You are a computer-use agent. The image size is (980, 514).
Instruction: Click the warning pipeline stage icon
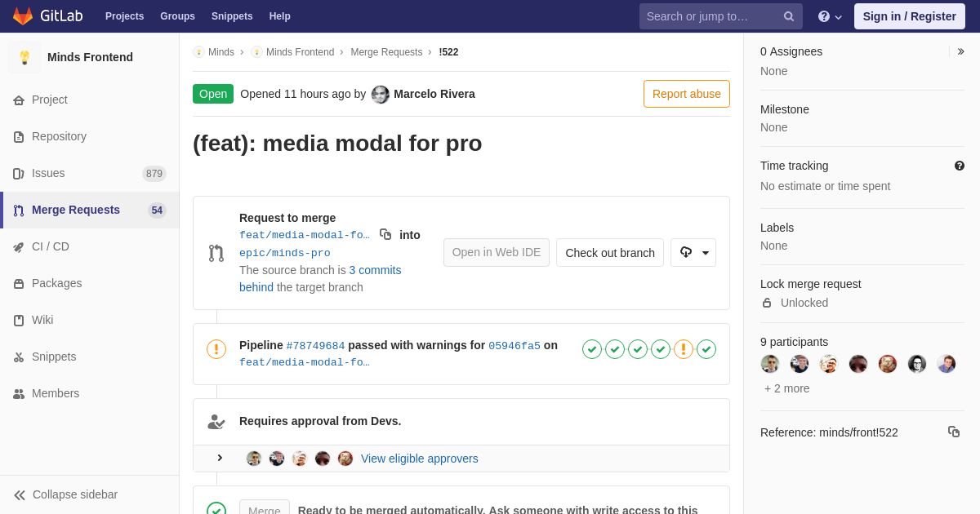coord(684,349)
